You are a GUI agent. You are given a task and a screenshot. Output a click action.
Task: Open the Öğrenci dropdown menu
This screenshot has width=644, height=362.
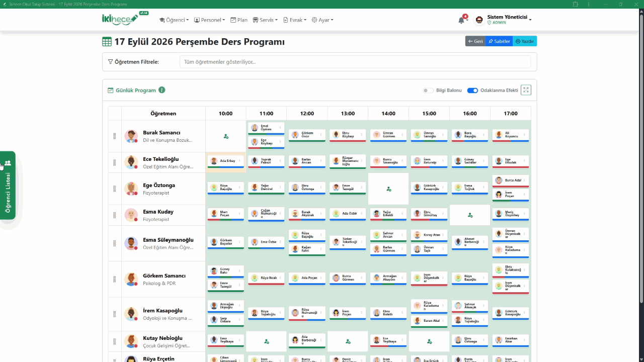[x=174, y=20]
